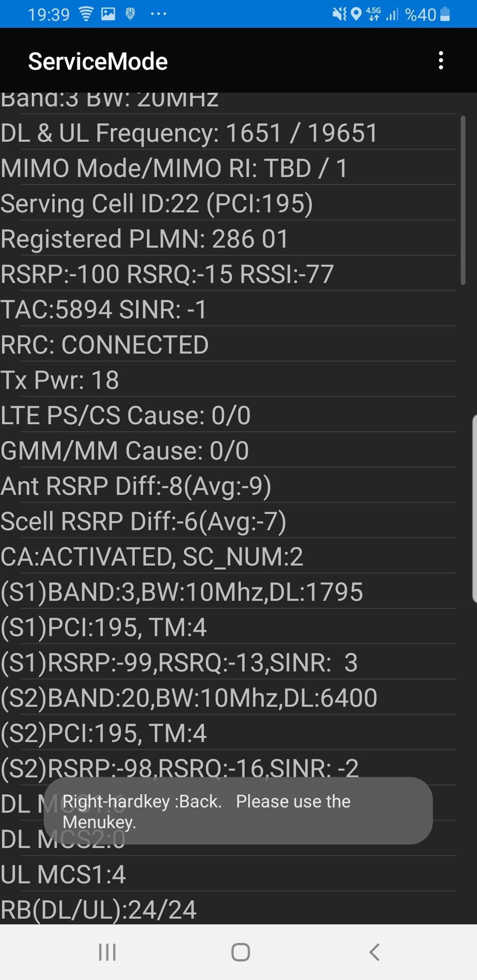Select the RRC: CONNECTED row
The image size is (477, 980).
click(228, 344)
